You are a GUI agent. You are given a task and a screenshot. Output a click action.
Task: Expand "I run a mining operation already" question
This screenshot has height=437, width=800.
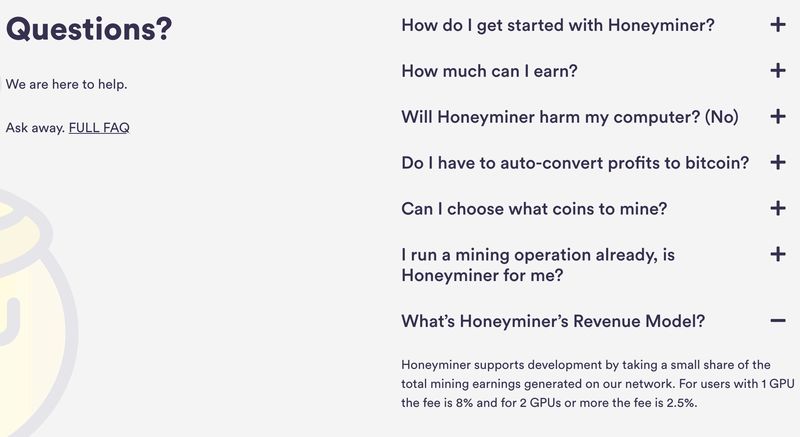coord(537,265)
